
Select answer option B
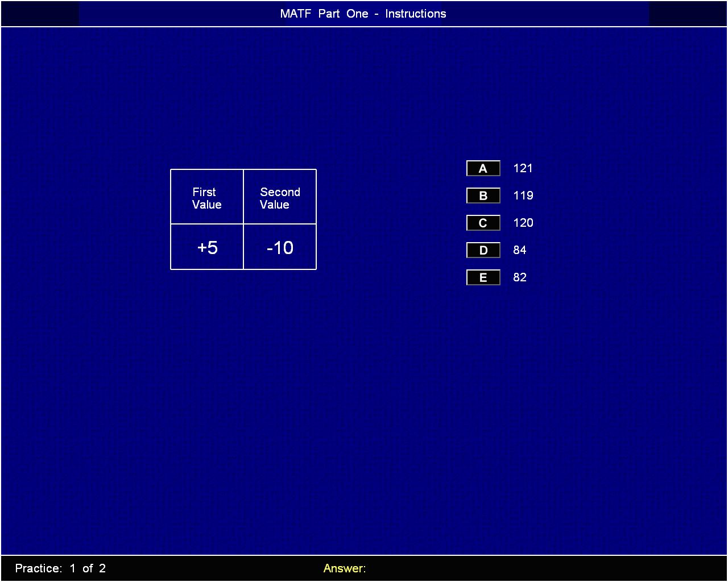(x=483, y=196)
